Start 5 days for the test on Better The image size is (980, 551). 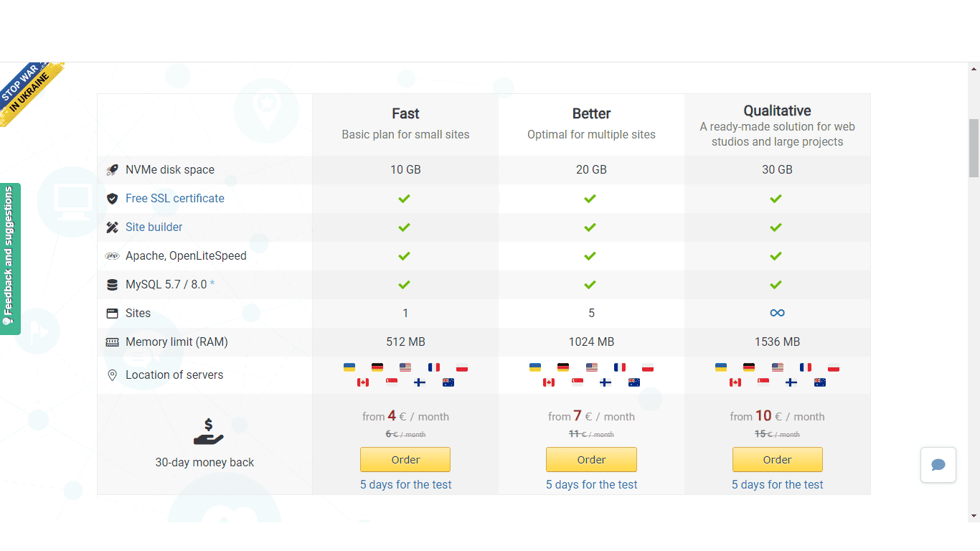coord(591,485)
